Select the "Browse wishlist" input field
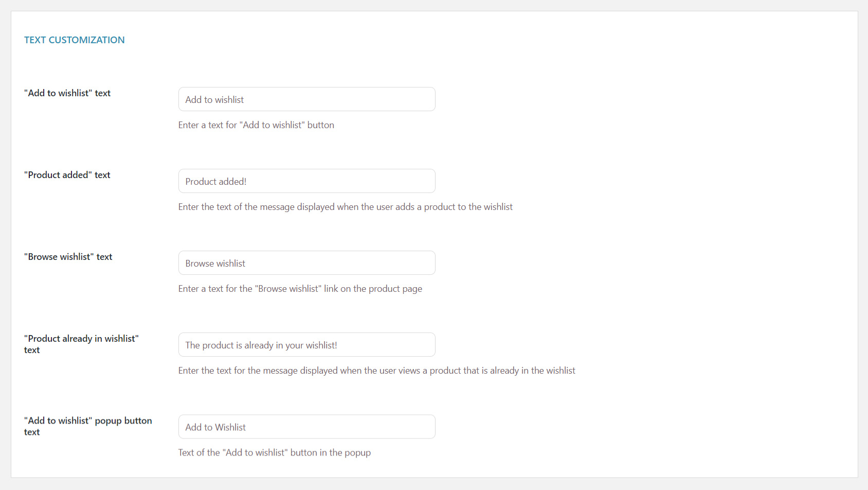The image size is (868, 490). point(306,262)
